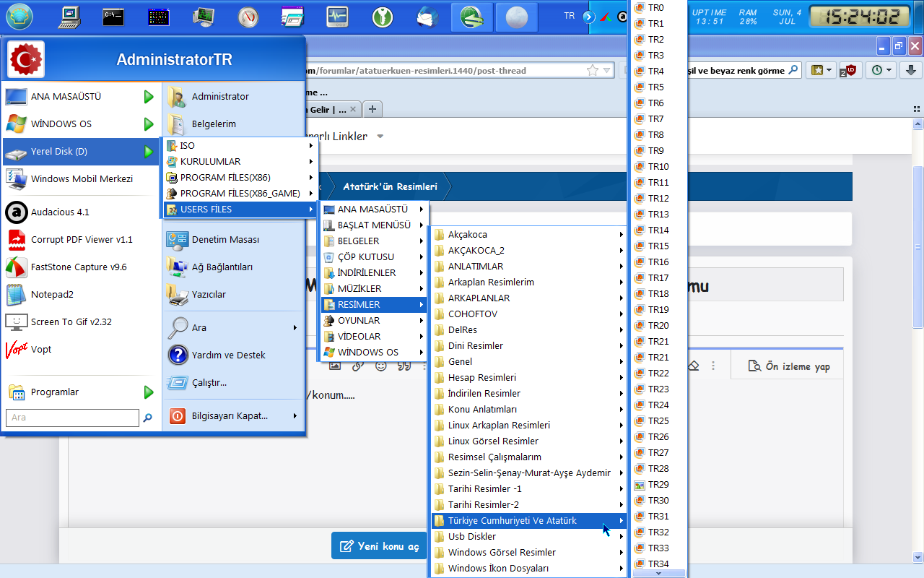This screenshot has width=924, height=578.
Task: Open the TR34 image file
Action: click(x=658, y=564)
